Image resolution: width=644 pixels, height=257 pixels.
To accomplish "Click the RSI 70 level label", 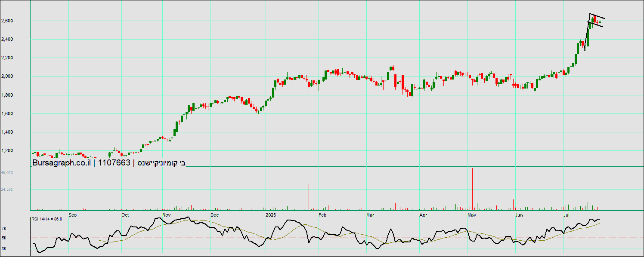I will tap(4, 229).
